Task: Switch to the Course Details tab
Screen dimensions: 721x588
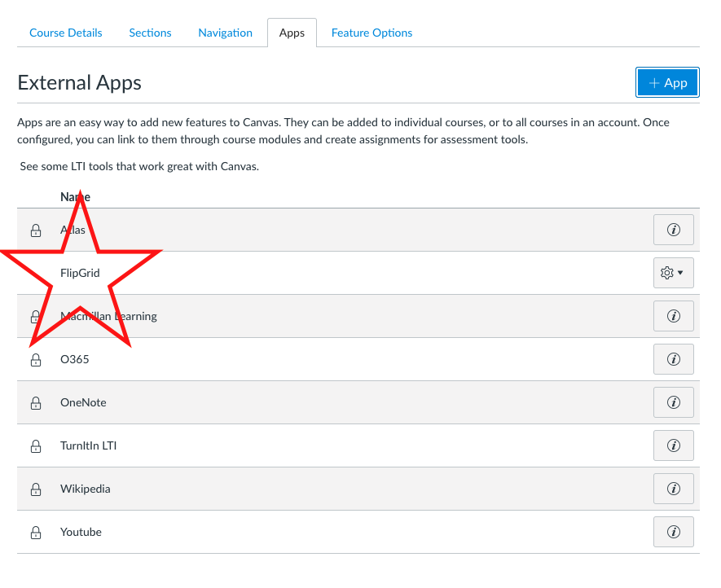Action: click(66, 33)
